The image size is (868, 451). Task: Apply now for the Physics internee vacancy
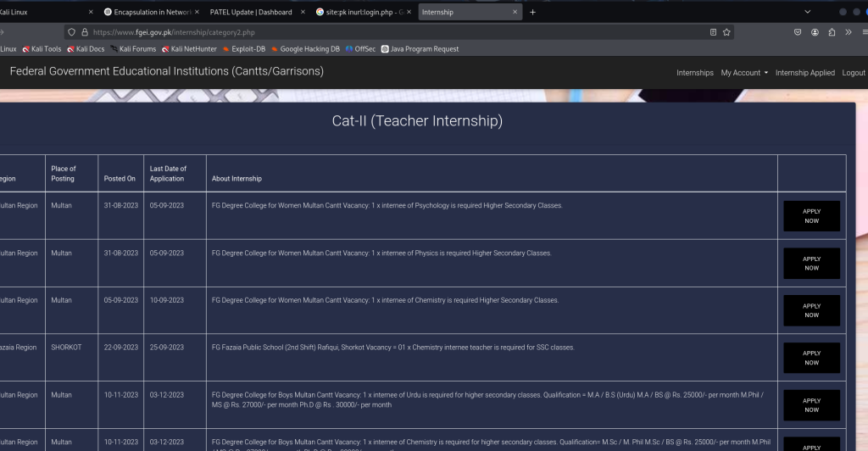811,264
